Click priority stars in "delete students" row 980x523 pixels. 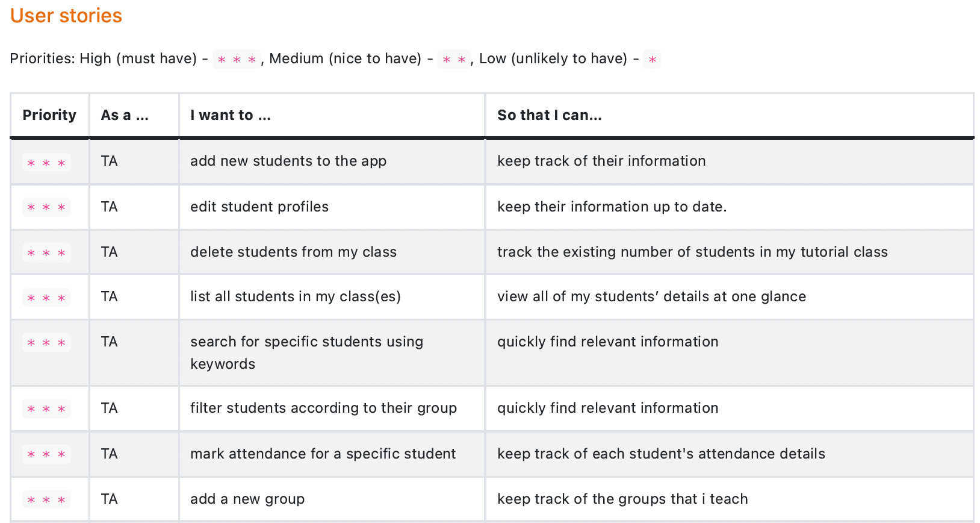tap(46, 252)
